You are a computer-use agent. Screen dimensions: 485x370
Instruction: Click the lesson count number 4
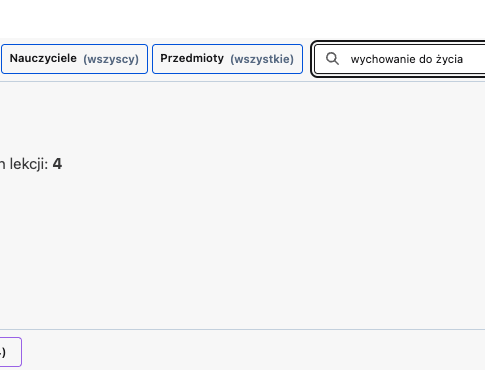[57, 164]
